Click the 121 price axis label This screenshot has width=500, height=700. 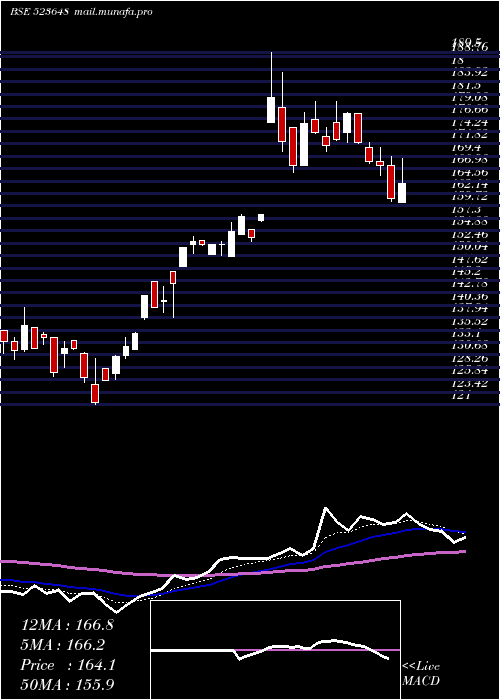tap(461, 396)
